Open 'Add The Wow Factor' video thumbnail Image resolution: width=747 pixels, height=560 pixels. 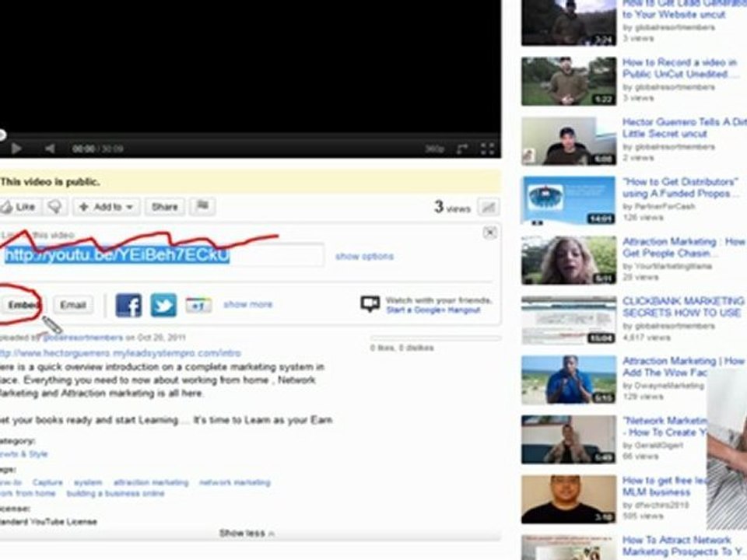coord(569,380)
